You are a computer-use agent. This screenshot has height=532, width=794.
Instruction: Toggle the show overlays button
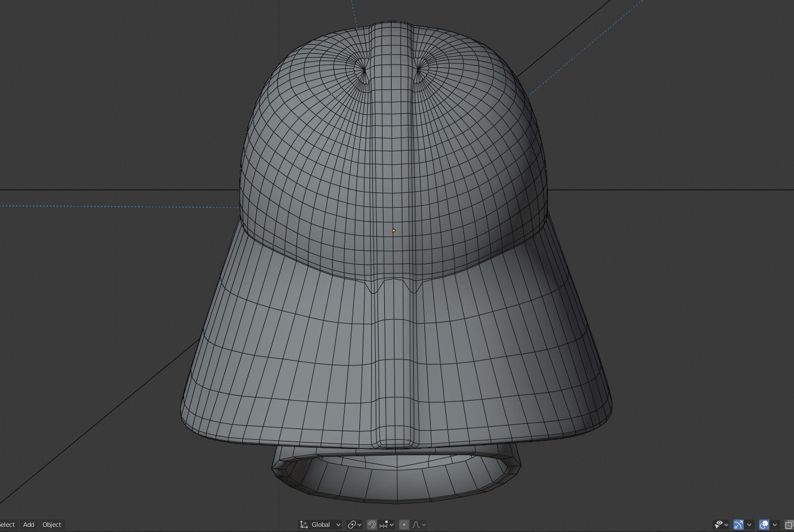tap(764, 525)
